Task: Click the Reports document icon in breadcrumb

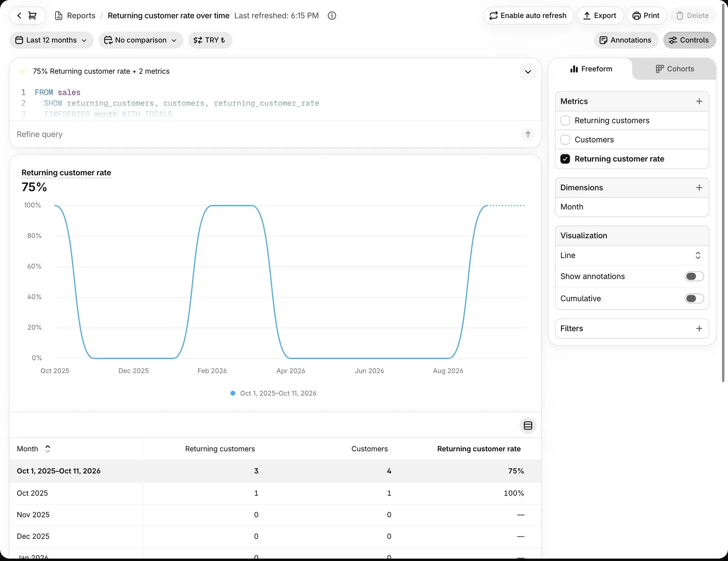Action: point(59,15)
